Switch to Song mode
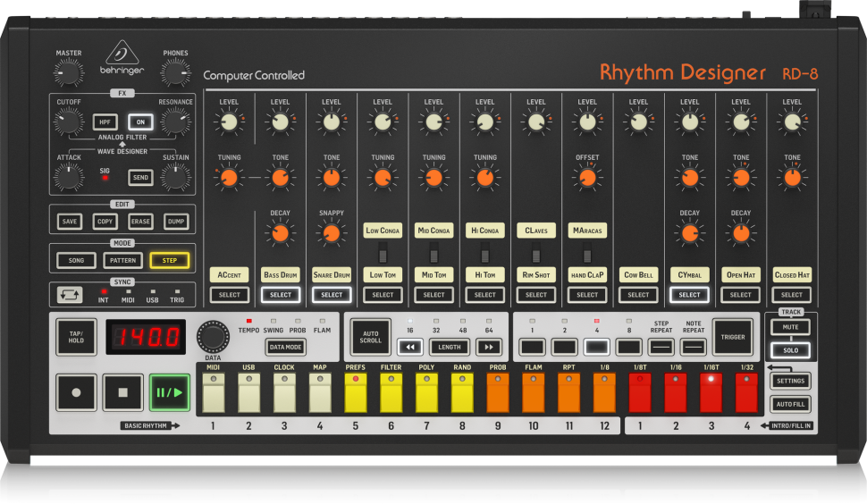This screenshot has height=504, width=867. (76, 261)
